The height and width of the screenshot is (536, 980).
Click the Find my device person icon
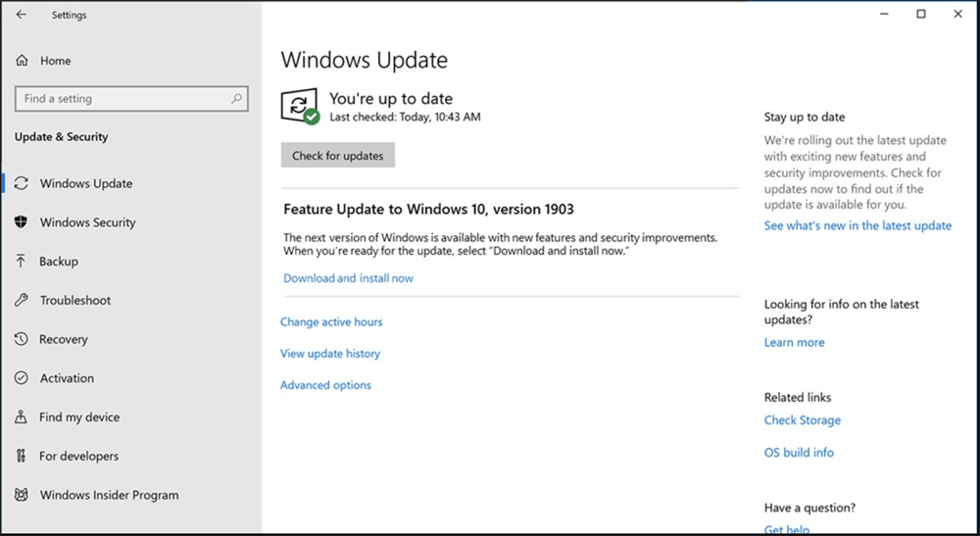22,416
